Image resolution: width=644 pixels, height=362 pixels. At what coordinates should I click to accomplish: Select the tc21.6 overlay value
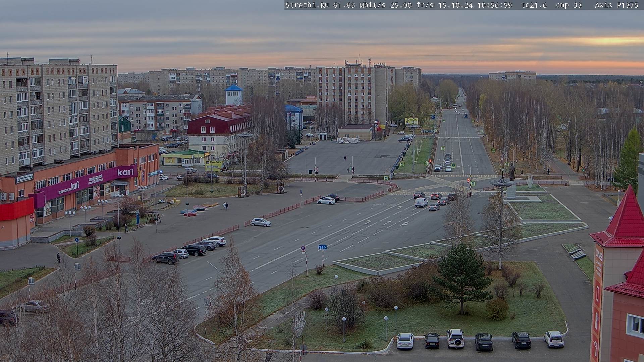click(534, 5)
